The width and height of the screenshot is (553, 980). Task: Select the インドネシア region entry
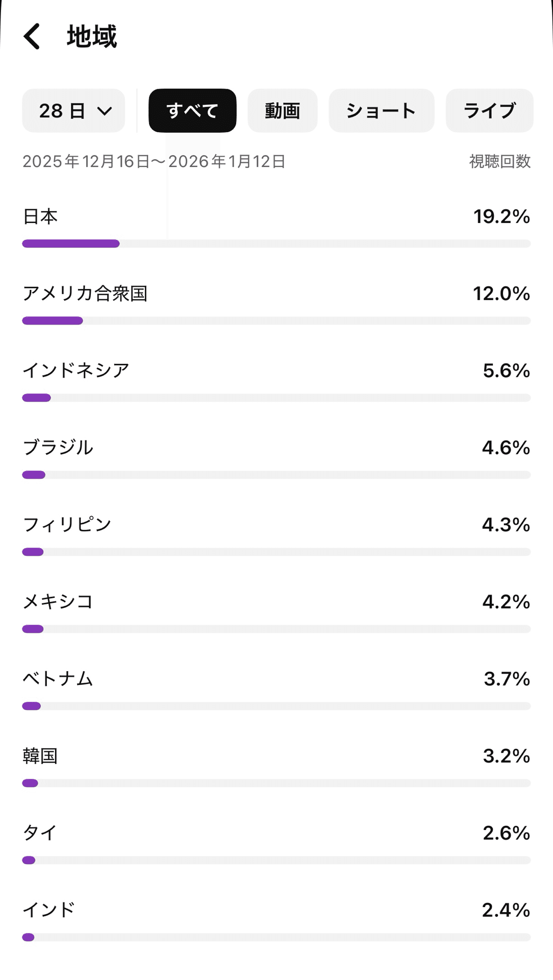coord(276,381)
